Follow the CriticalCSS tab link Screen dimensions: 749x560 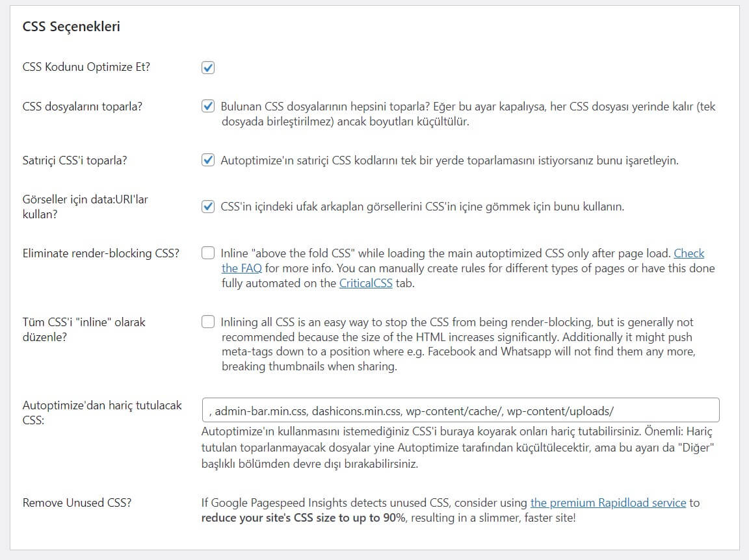[365, 283]
